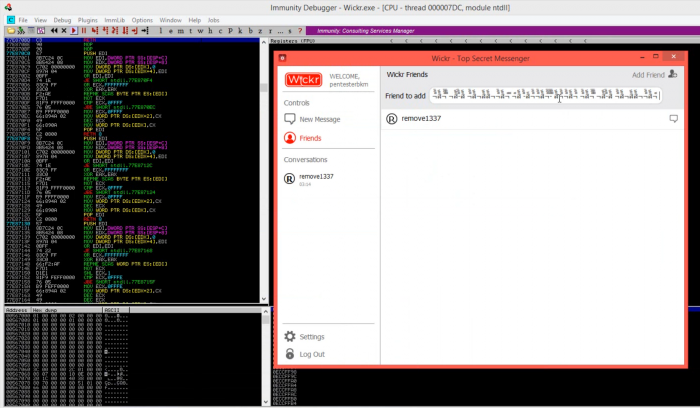700x408 pixels.
Task: Open the Options menu
Action: pos(142,20)
